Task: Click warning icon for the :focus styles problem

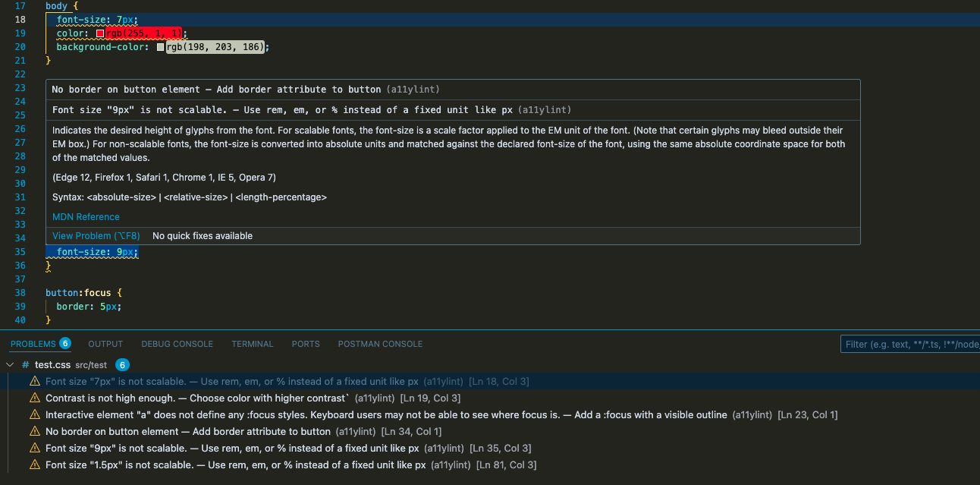Action: tap(35, 414)
